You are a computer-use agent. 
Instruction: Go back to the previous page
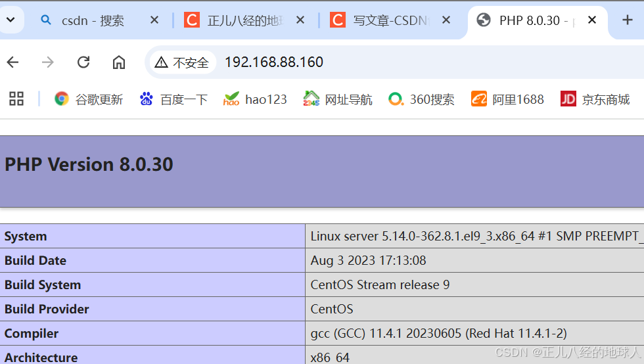tap(12, 62)
